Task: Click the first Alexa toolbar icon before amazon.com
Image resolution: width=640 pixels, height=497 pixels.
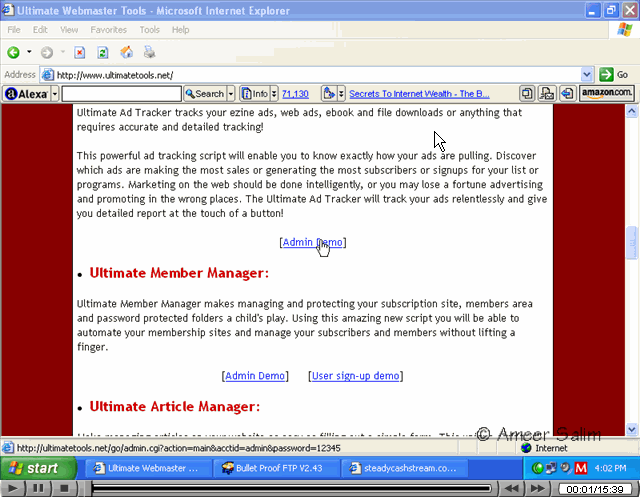Action: (527, 93)
